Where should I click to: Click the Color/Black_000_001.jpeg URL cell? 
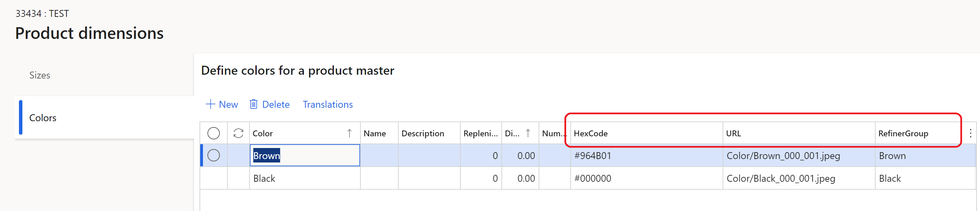coord(798,178)
